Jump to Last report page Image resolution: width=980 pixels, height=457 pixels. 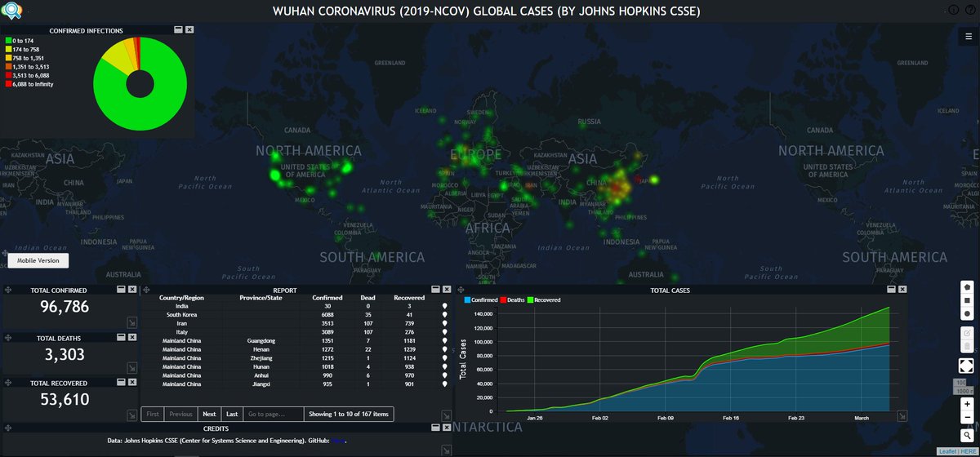[x=232, y=415]
